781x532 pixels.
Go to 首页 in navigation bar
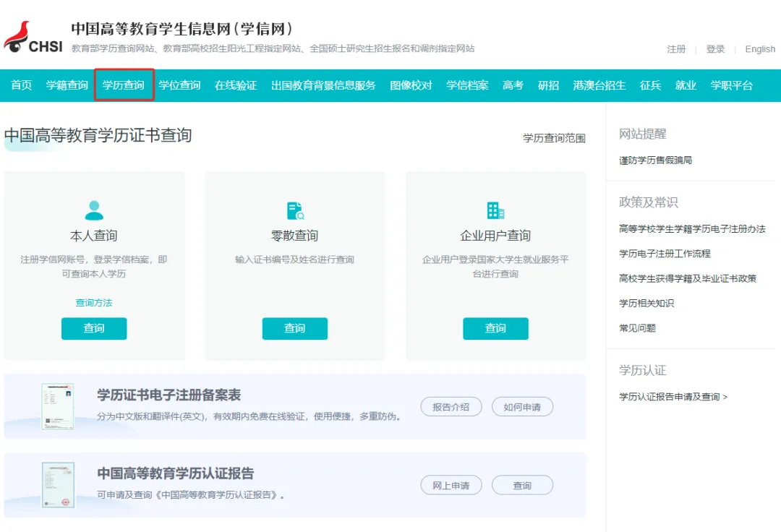click(x=22, y=85)
